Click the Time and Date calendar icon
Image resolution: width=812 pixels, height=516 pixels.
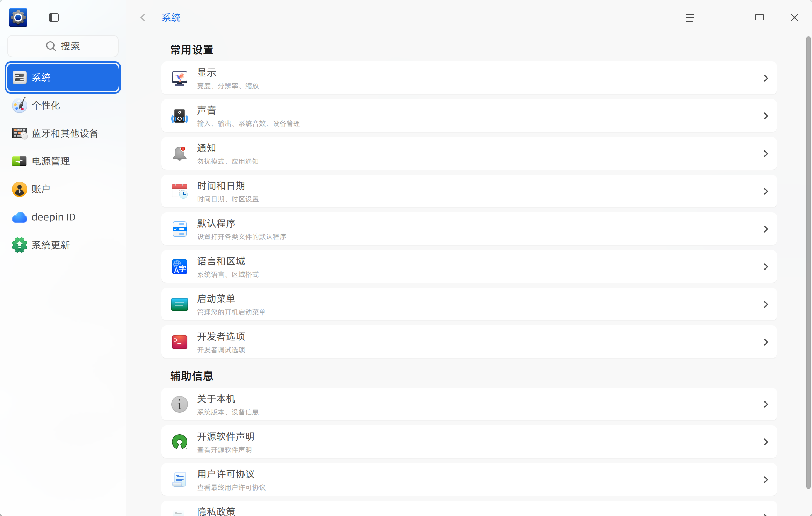point(180,191)
